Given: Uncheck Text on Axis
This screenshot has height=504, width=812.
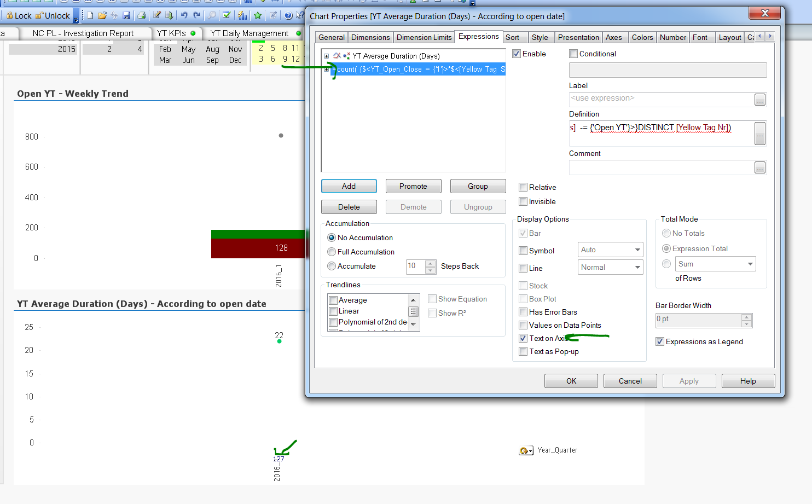Looking at the screenshot, I should [x=523, y=338].
